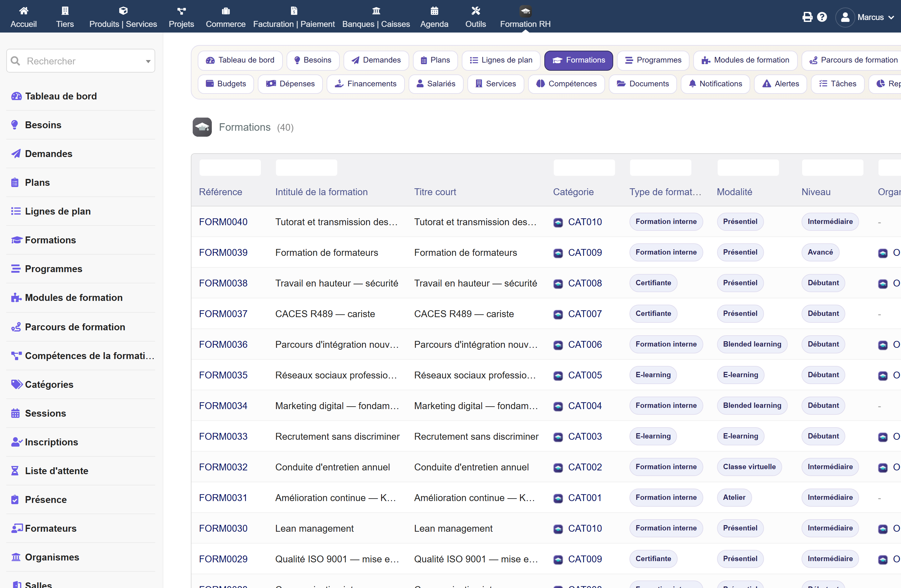Open FORM0040 reference link
Image resolution: width=901 pixels, height=588 pixels.
223,222
